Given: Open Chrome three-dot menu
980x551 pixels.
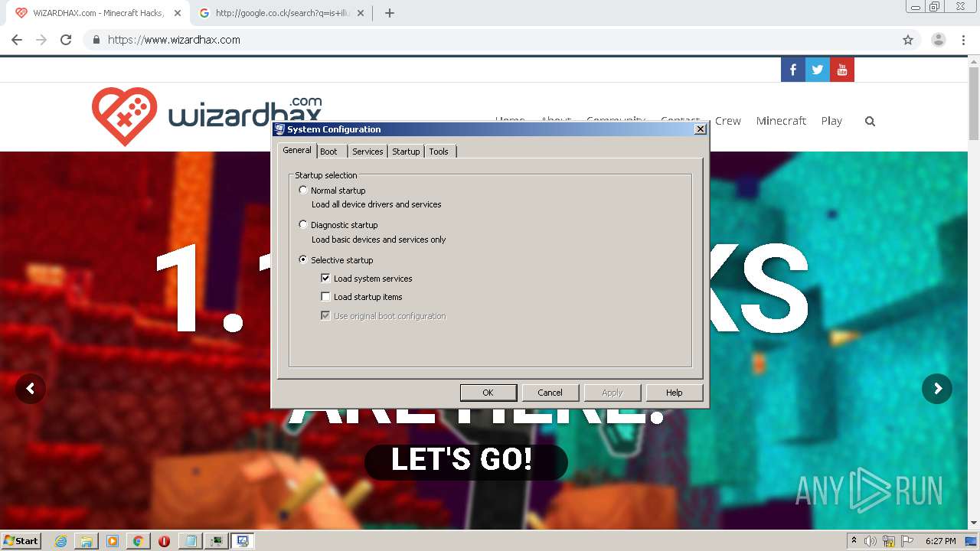Looking at the screenshot, I should (964, 40).
